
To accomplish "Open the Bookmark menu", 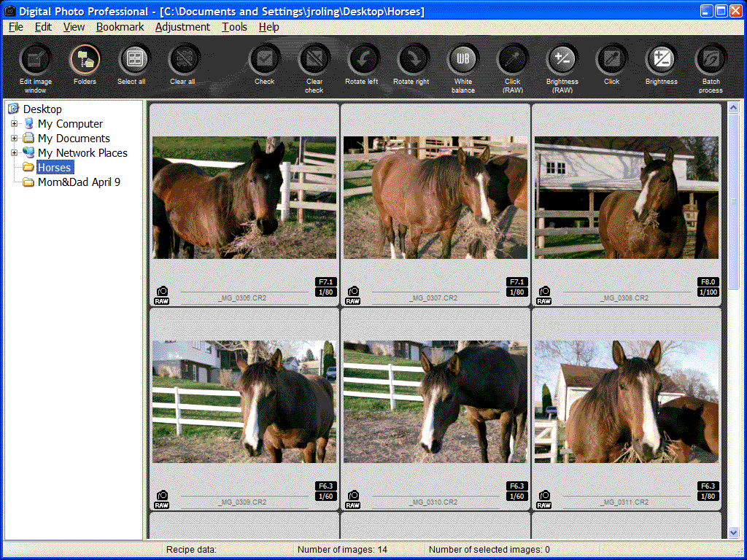I will coord(120,27).
